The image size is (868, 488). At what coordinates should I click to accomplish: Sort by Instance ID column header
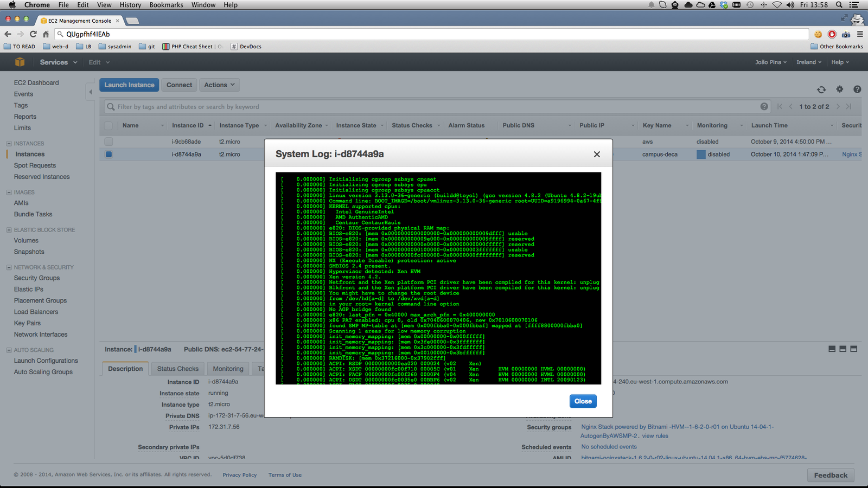tap(188, 125)
